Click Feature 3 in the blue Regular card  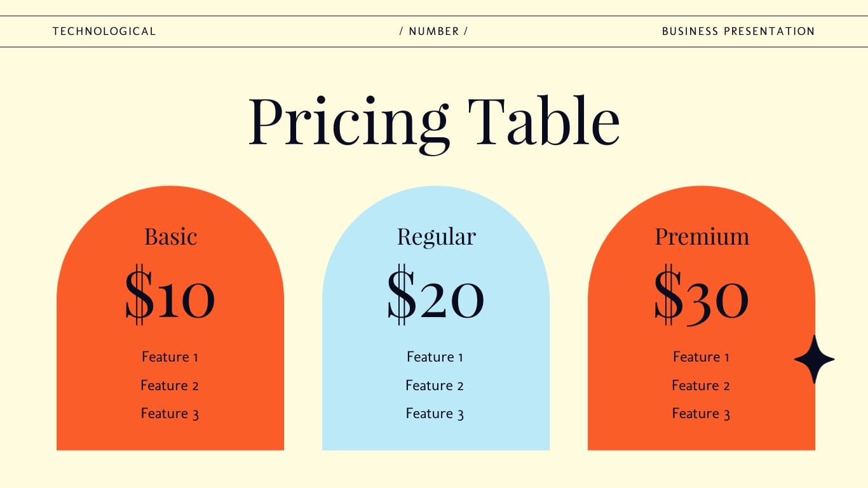435,414
